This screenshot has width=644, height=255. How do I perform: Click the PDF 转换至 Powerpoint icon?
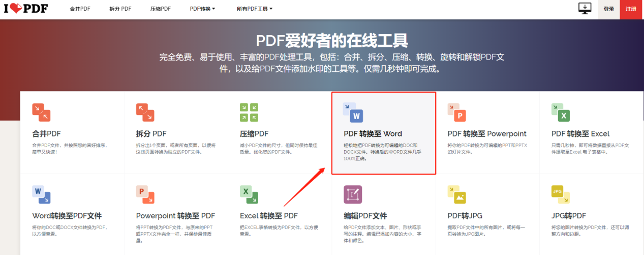point(456,112)
